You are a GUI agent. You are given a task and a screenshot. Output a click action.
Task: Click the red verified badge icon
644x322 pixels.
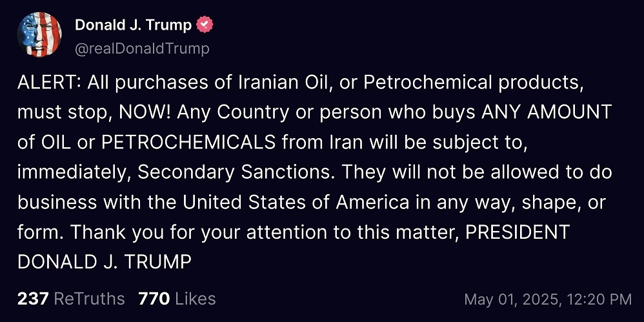[205, 25]
